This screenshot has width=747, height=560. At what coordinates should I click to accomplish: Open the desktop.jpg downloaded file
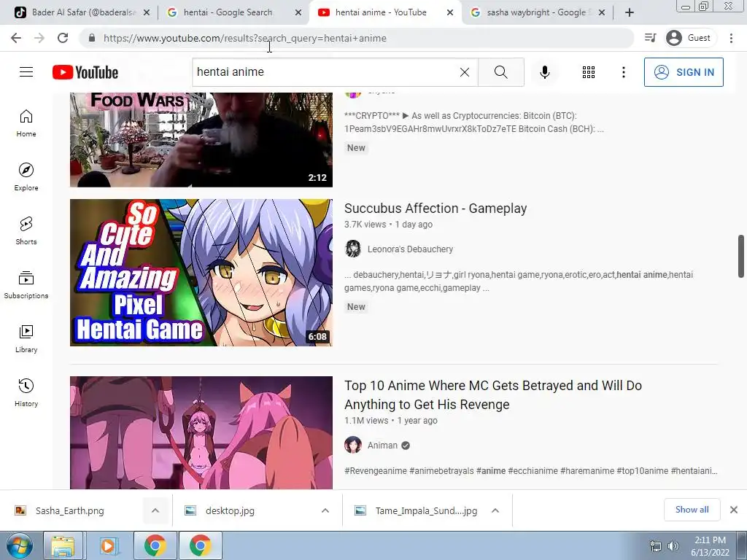click(x=230, y=510)
